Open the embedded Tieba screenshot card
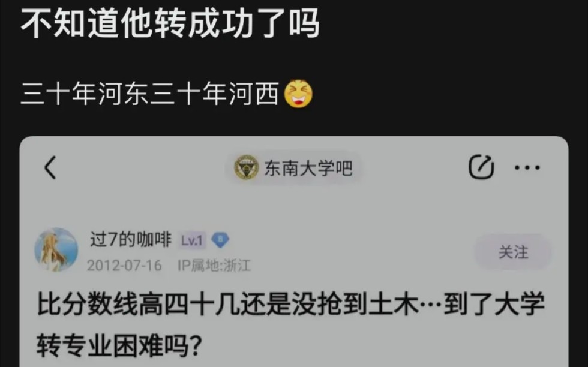The image size is (588, 367). point(294,251)
